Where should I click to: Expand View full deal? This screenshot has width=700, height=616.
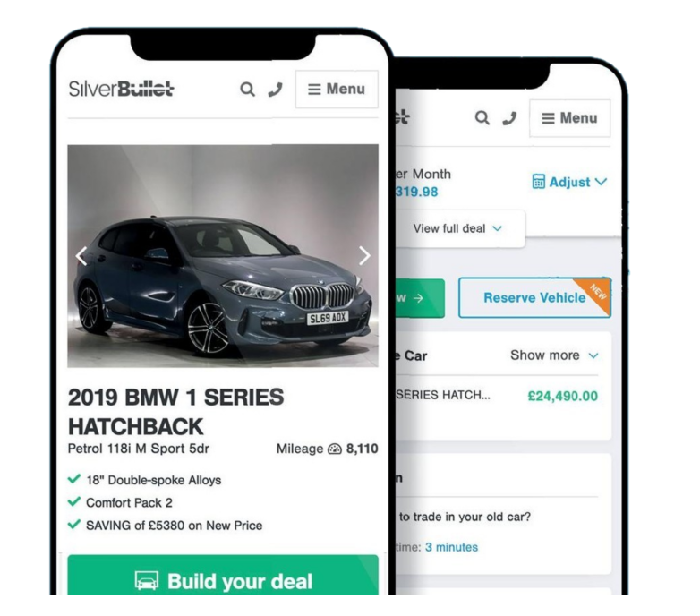click(x=457, y=228)
